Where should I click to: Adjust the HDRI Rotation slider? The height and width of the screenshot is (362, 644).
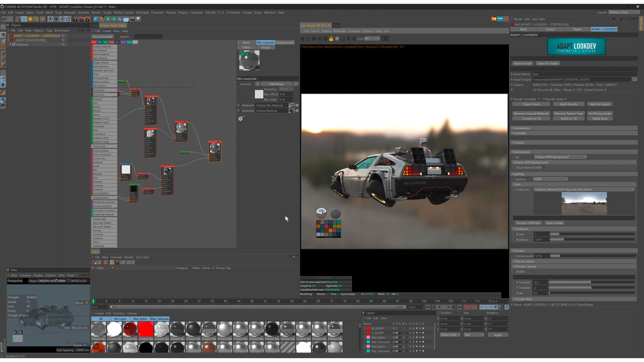592,240
